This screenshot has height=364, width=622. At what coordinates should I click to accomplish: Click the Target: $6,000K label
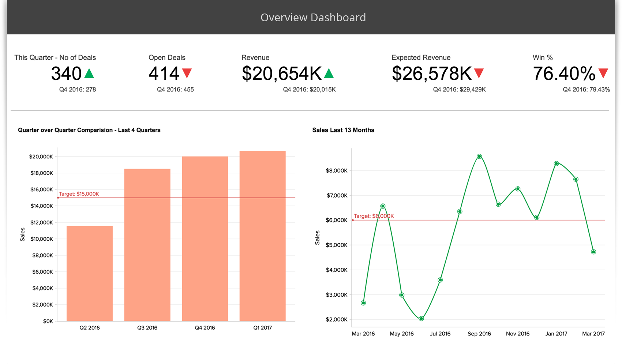pyautogui.click(x=374, y=216)
